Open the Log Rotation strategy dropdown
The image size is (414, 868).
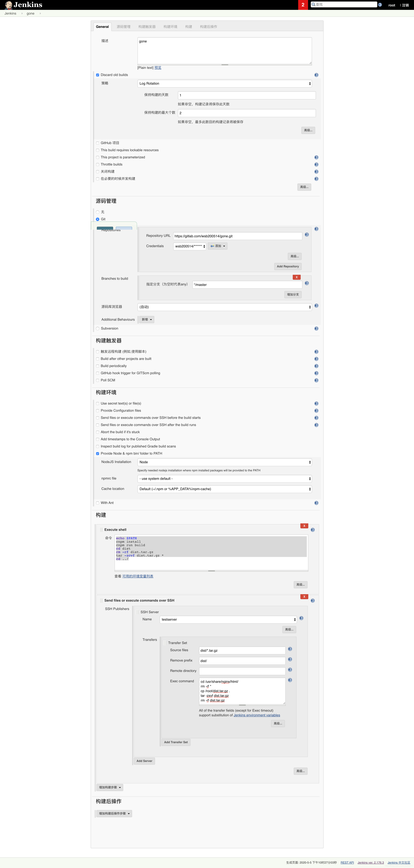click(224, 84)
